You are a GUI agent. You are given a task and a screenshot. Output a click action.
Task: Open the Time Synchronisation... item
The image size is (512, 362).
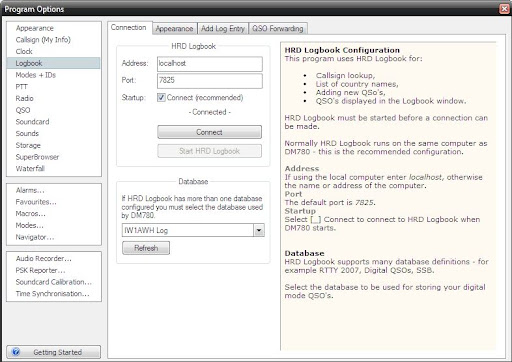(x=52, y=294)
